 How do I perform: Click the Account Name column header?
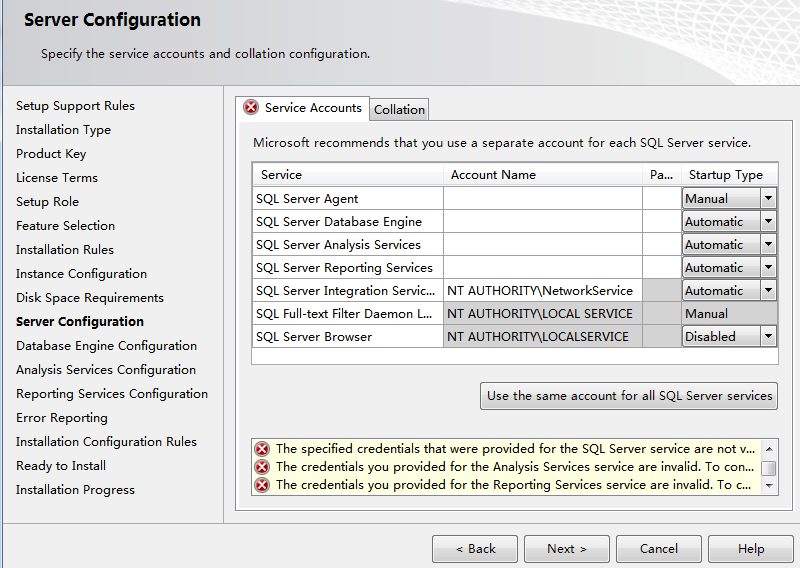tap(543, 175)
